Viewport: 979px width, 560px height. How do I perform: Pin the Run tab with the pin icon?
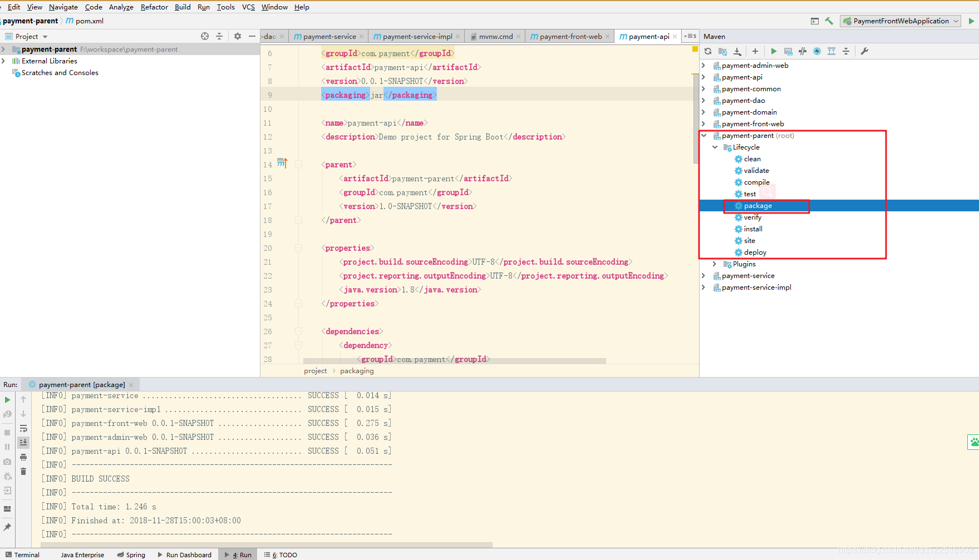tap(7, 527)
